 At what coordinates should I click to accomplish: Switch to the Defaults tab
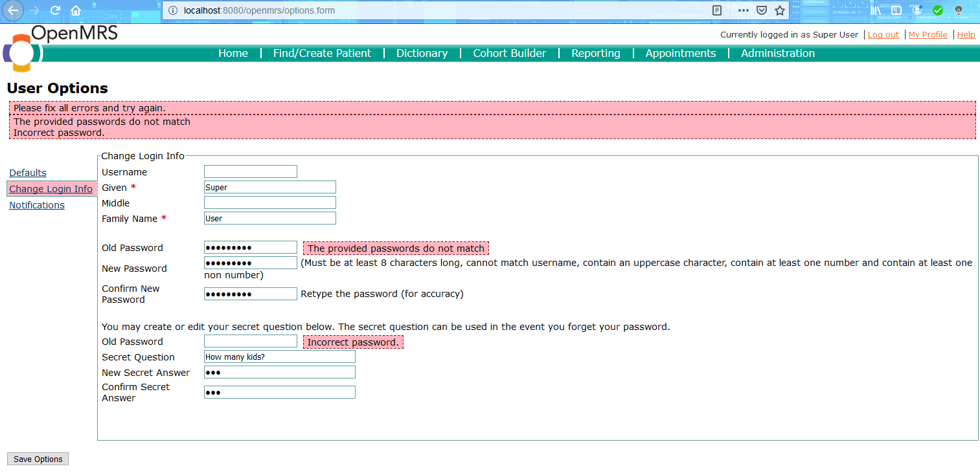tap(28, 173)
